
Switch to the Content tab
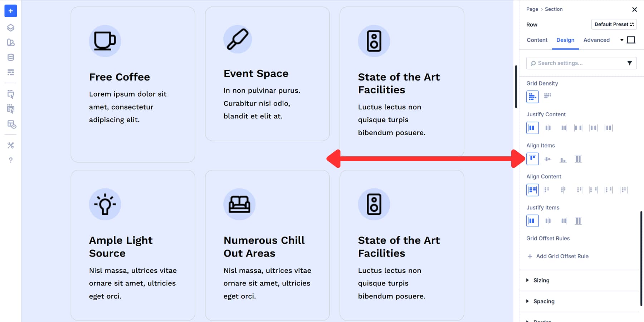[537, 40]
